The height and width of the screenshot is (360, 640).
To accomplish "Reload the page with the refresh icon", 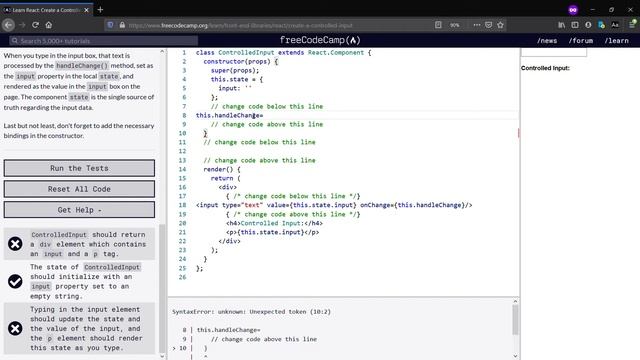I will click(x=36, y=25).
